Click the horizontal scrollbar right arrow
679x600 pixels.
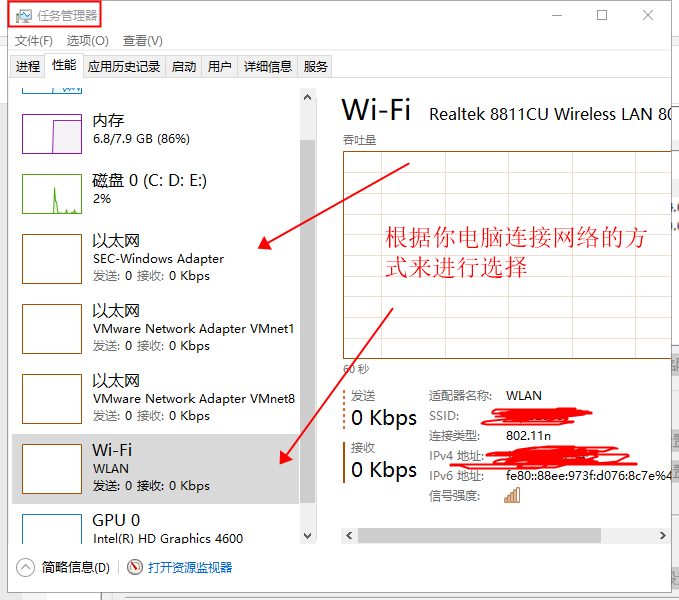tap(663, 536)
